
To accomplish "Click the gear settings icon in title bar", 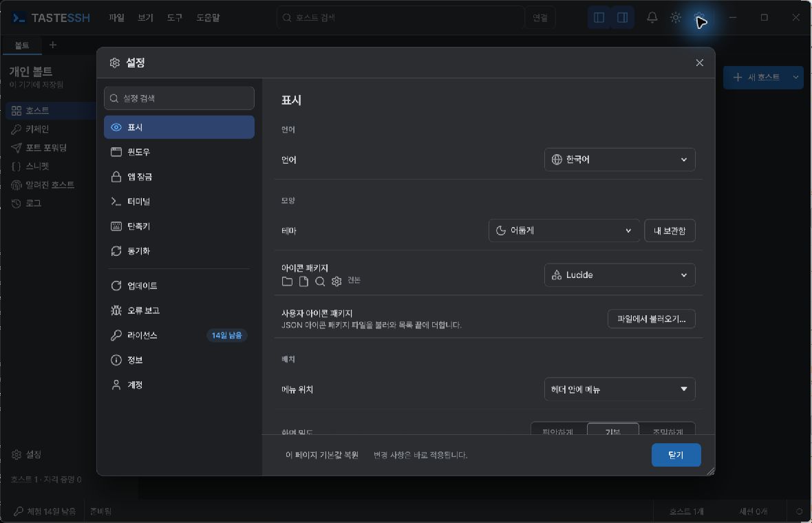I will (x=698, y=18).
